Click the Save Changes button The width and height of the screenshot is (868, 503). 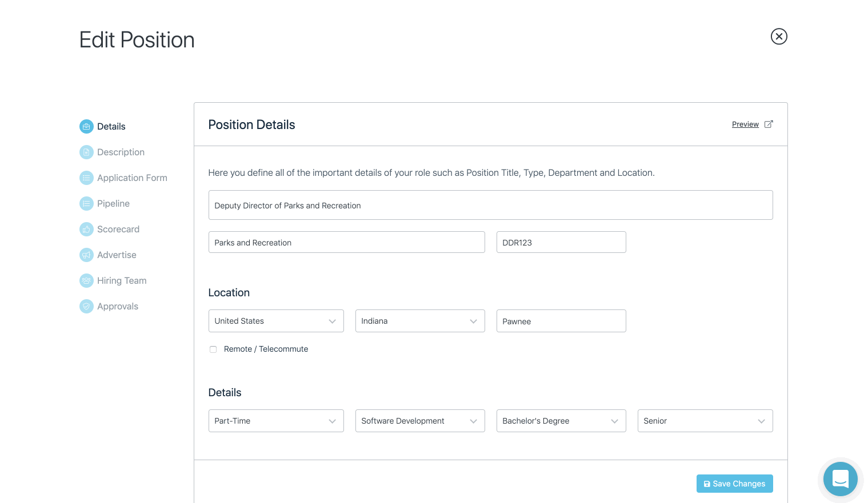click(734, 484)
